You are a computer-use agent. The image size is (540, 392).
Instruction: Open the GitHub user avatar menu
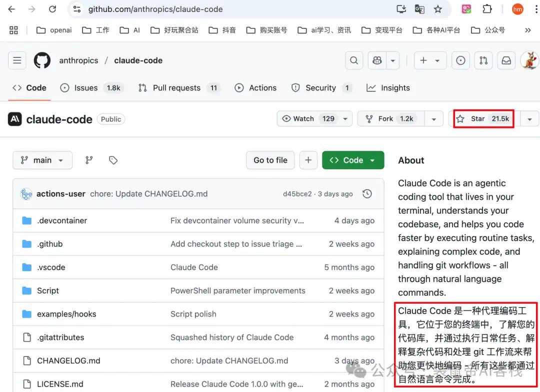529,60
